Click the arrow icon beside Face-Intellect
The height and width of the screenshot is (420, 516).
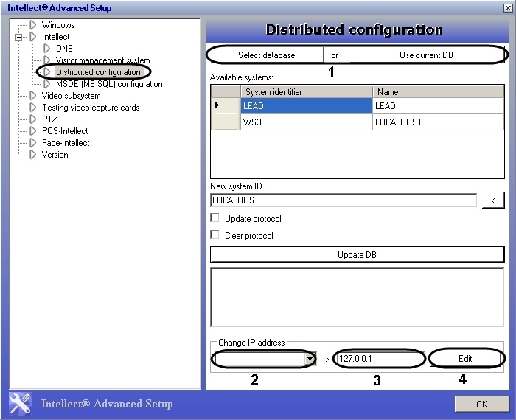point(32,143)
